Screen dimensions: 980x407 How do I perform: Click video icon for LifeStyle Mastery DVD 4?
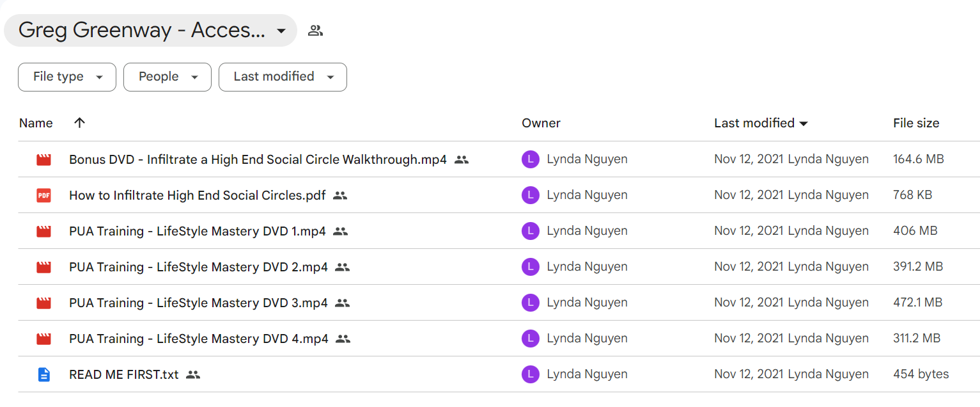point(43,339)
